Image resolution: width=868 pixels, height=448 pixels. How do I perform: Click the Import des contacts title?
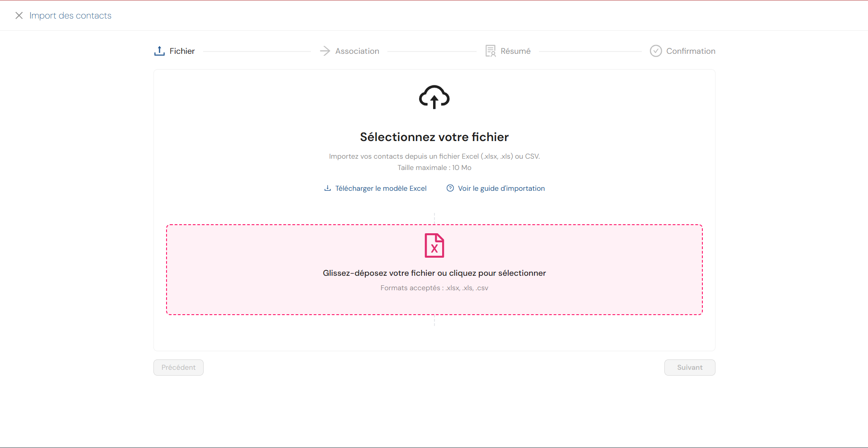(x=70, y=15)
